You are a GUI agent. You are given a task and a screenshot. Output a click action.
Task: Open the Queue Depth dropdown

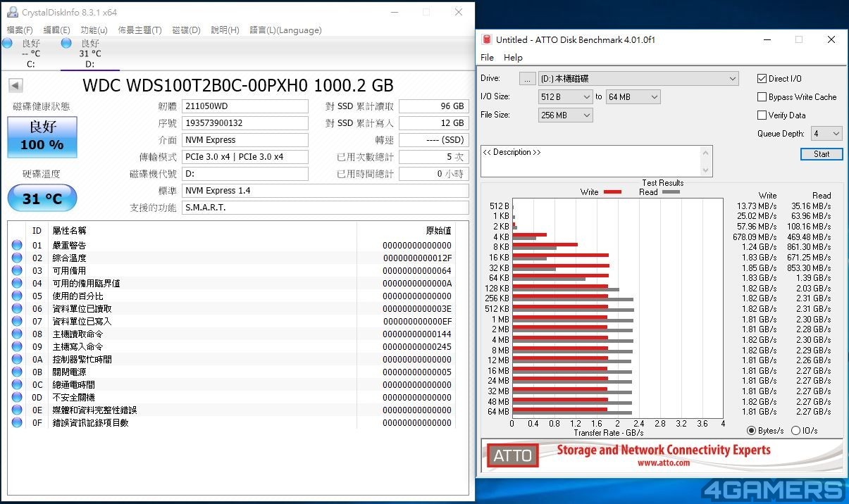point(826,133)
